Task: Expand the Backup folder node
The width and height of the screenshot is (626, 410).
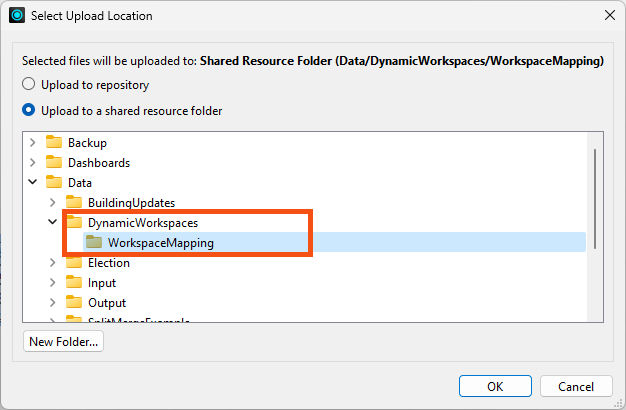Action: tap(33, 143)
